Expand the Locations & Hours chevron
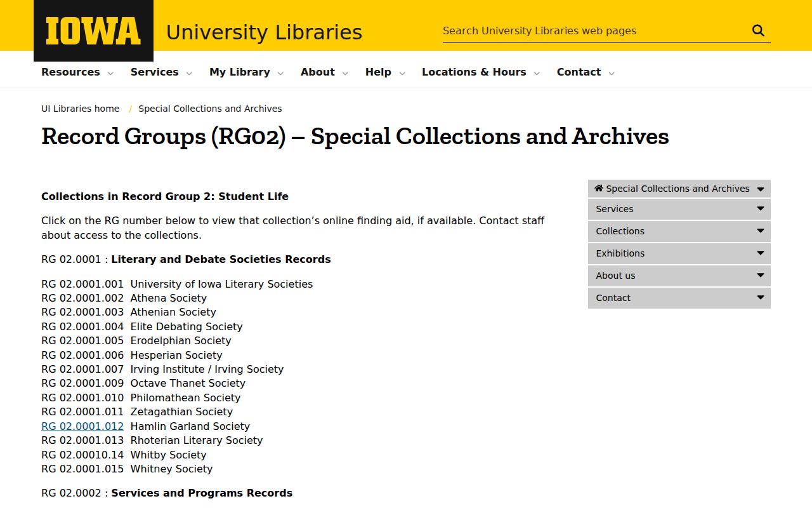The height and width of the screenshot is (508, 812). pyautogui.click(x=537, y=73)
